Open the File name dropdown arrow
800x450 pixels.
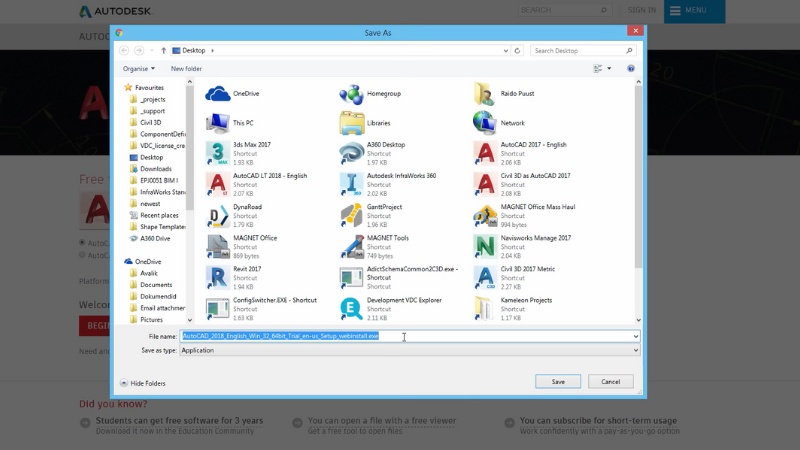(636, 336)
